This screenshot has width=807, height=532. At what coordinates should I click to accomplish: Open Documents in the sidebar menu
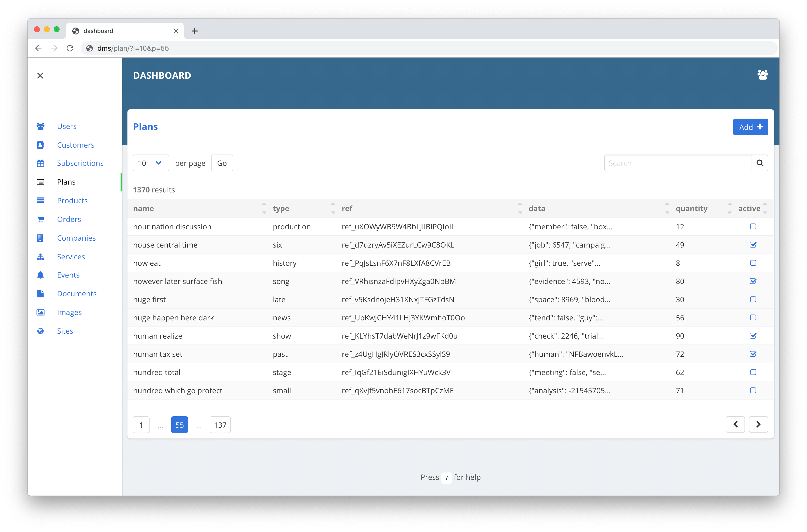point(77,294)
